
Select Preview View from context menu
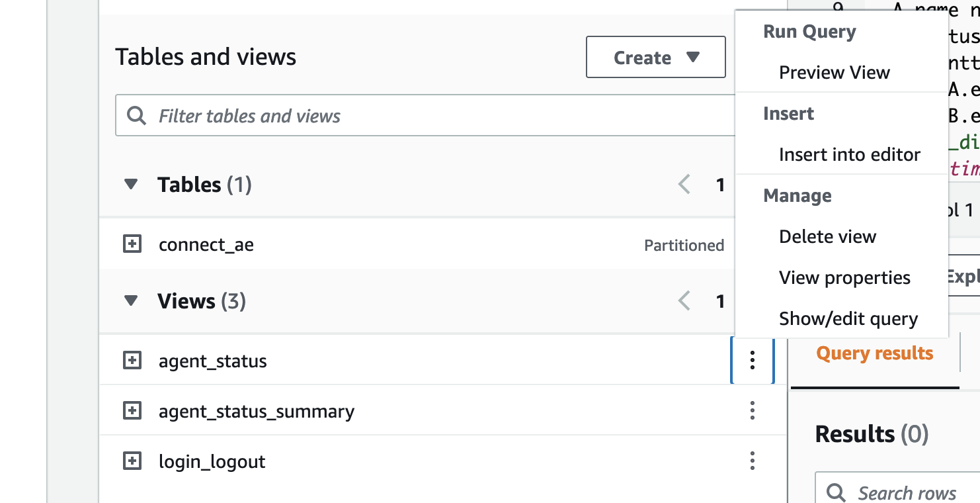click(x=834, y=73)
